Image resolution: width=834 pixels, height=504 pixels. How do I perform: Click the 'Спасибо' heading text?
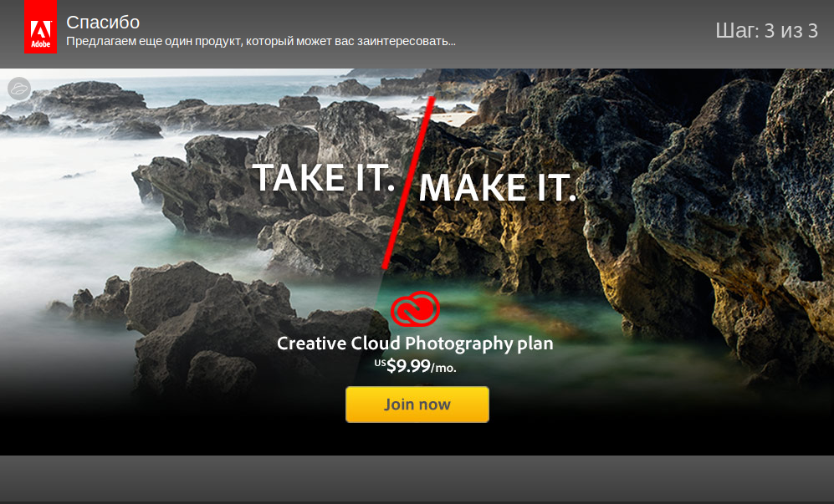click(x=103, y=23)
